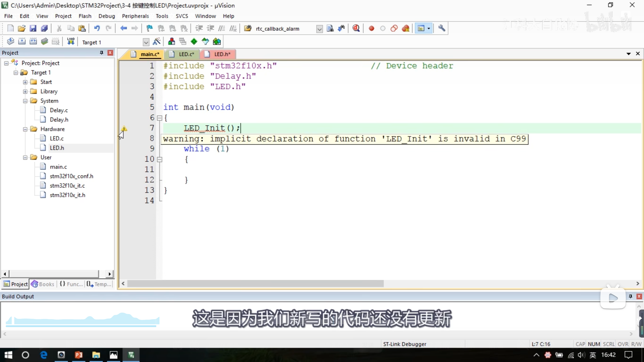
Task: Click the Save All files icon
Action: [45, 28]
